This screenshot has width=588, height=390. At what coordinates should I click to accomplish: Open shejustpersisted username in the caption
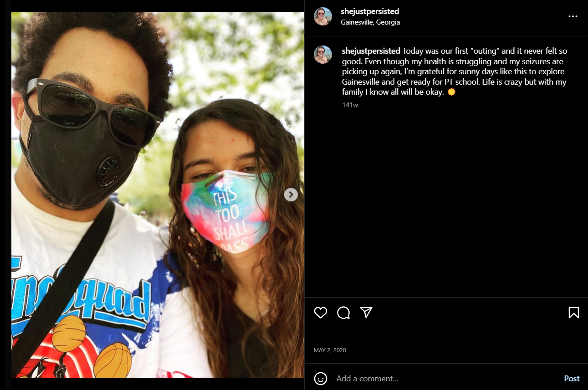click(x=371, y=51)
